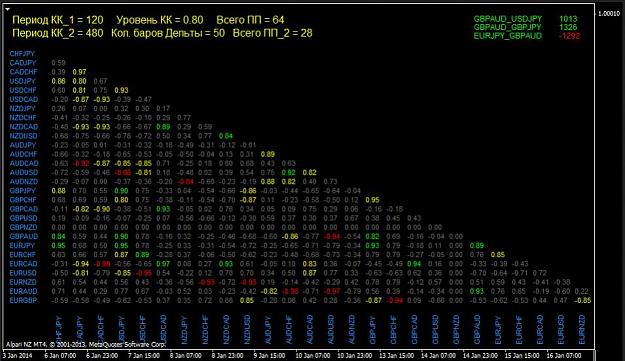Screen dimensions: 625x361
Task: Select the GBPJPY row label
Action: [23, 191]
